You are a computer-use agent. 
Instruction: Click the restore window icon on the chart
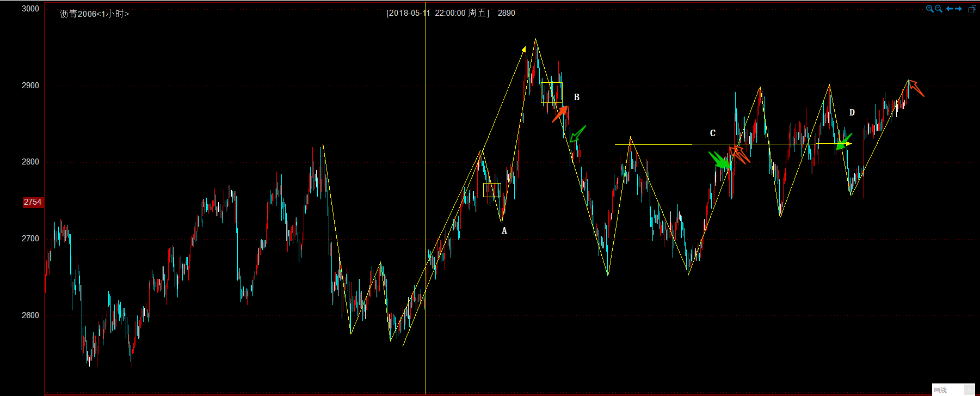pyautogui.click(x=972, y=9)
